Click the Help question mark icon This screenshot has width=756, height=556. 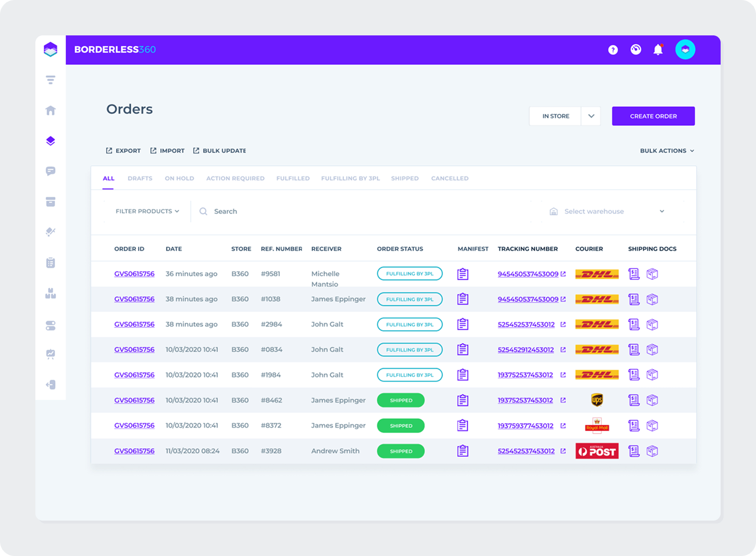[613, 50]
